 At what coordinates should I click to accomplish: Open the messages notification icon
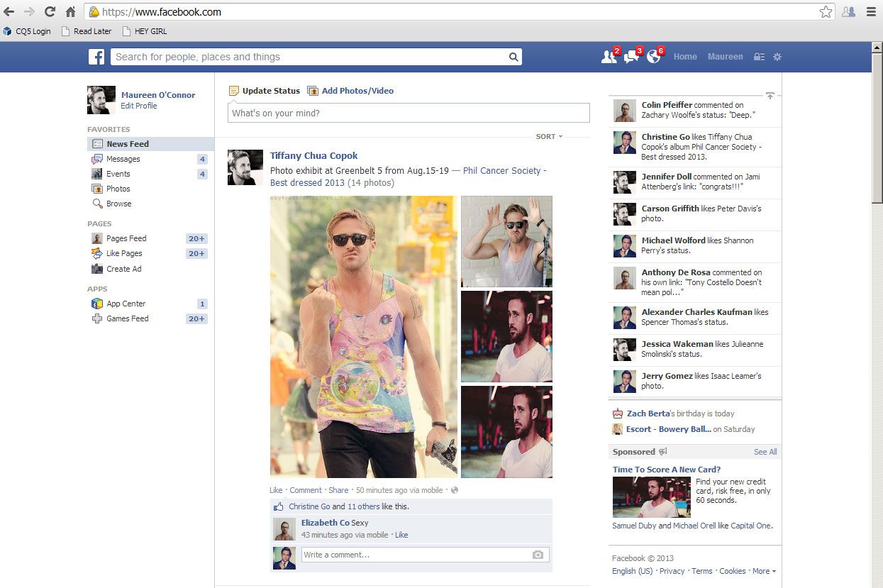point(631,57)
